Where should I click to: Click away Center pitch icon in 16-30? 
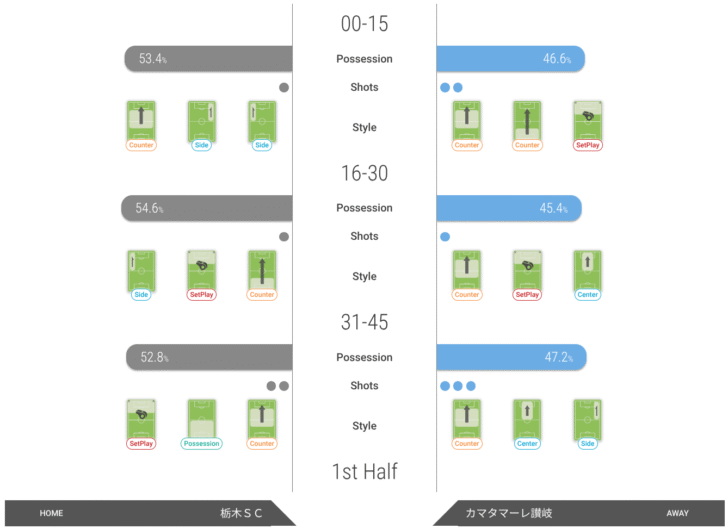(x=588, y=271)
